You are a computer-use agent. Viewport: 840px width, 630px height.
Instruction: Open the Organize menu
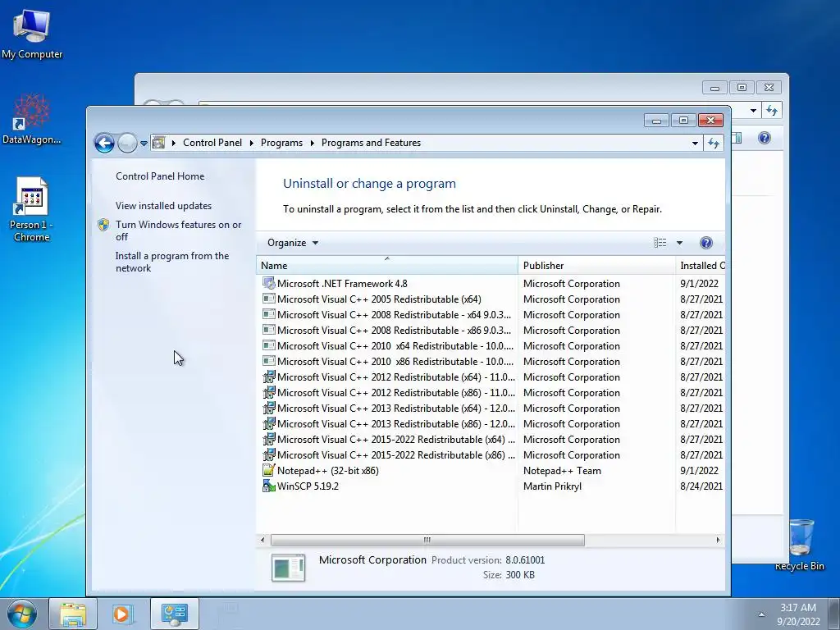click(293, 243)
